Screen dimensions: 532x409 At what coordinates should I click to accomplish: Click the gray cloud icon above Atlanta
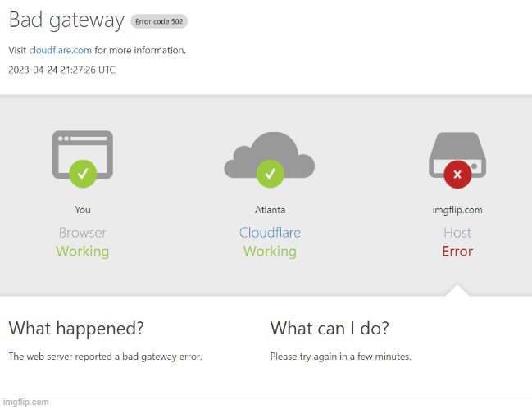(x=270, y=155)
